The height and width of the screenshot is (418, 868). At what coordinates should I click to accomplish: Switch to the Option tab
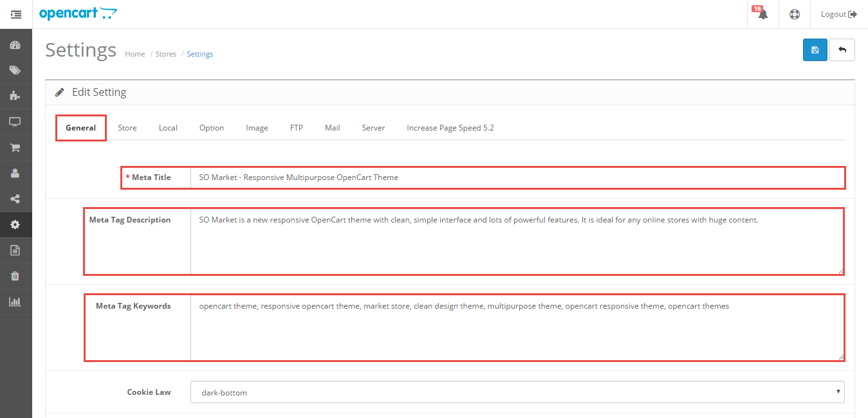click(212, 128)
